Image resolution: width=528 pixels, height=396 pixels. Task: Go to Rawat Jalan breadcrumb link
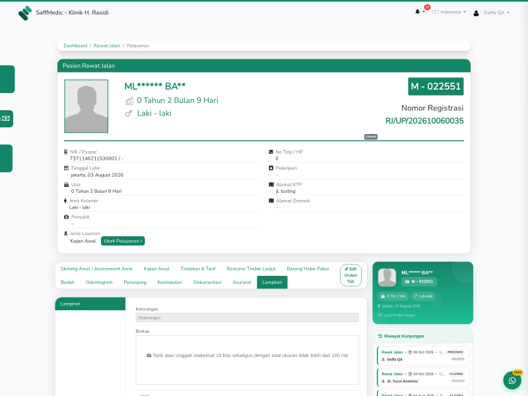point(107,46)
